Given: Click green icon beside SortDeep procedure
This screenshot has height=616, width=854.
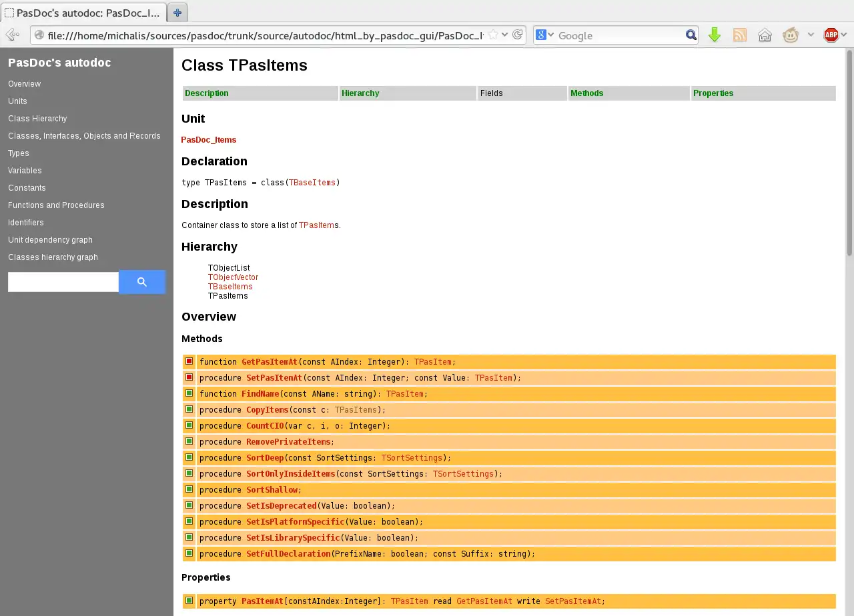Looking at the screenshot, I should 189,457.
